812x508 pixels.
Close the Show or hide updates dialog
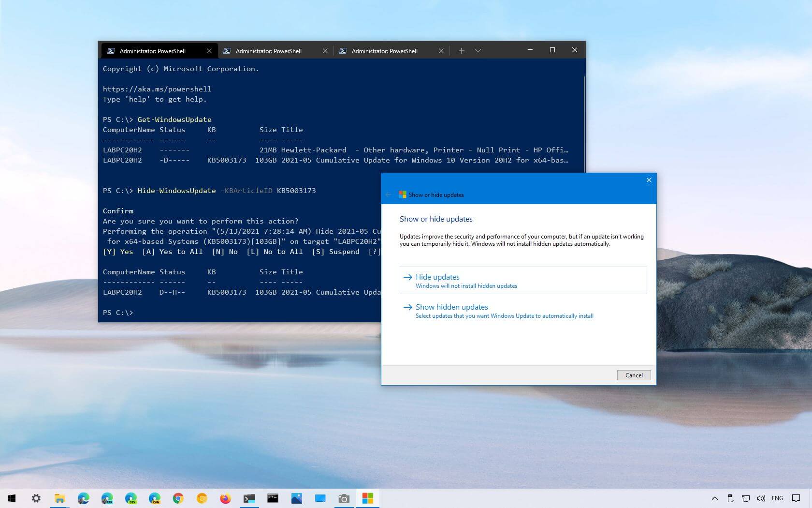pyautogui.click(x=649, y=180)
